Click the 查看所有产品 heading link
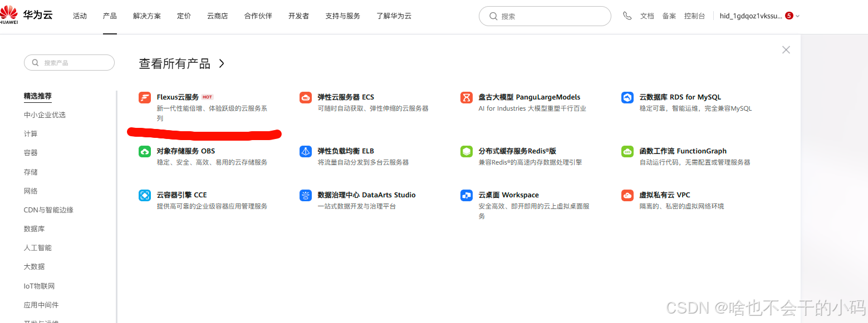The height and width of the screenshot is (323, 868). pos(174,63)
